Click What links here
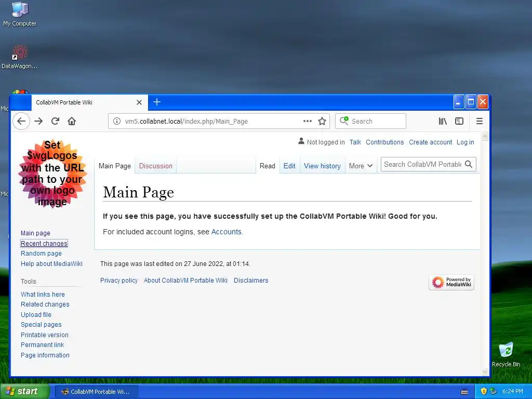Screen dimensions: 532x399 (43, 295)
